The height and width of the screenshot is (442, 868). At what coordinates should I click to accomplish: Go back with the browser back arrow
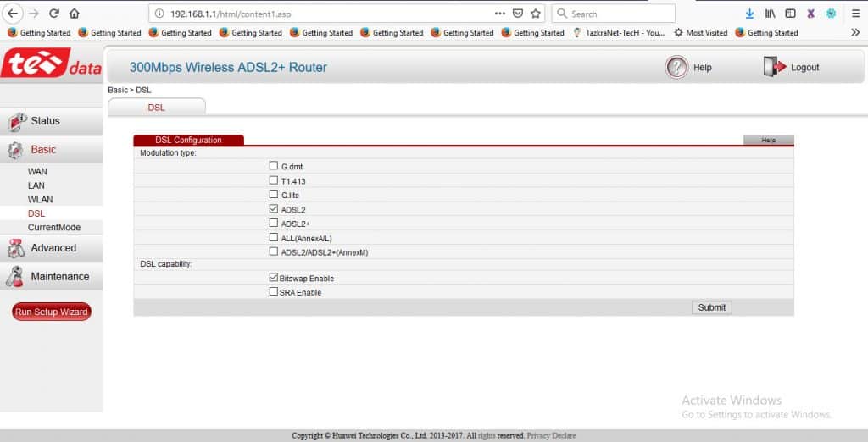pos(12,14)
